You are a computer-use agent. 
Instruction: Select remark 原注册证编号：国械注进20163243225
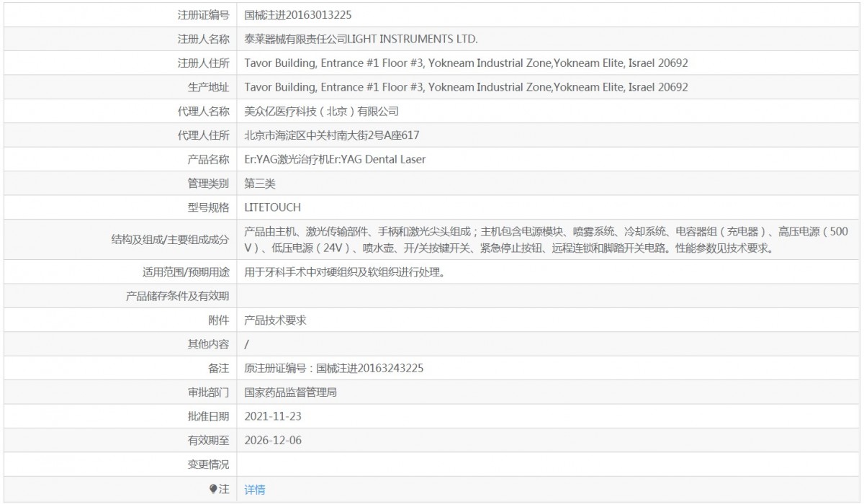point(334,369)
